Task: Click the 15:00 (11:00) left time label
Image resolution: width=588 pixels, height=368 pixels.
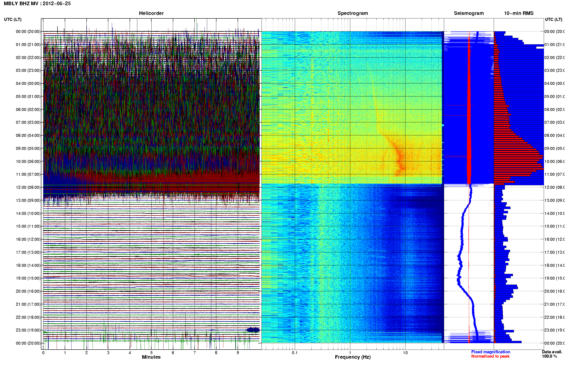Action: (x=28, y=226)
